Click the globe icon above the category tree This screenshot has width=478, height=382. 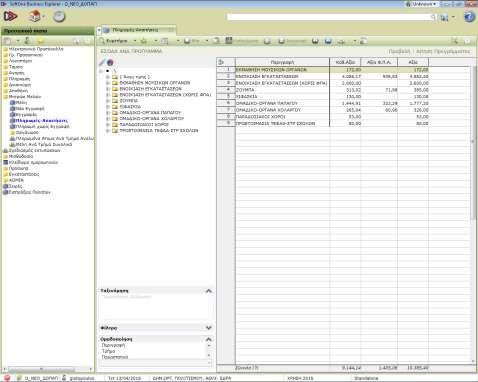(110, 62)
